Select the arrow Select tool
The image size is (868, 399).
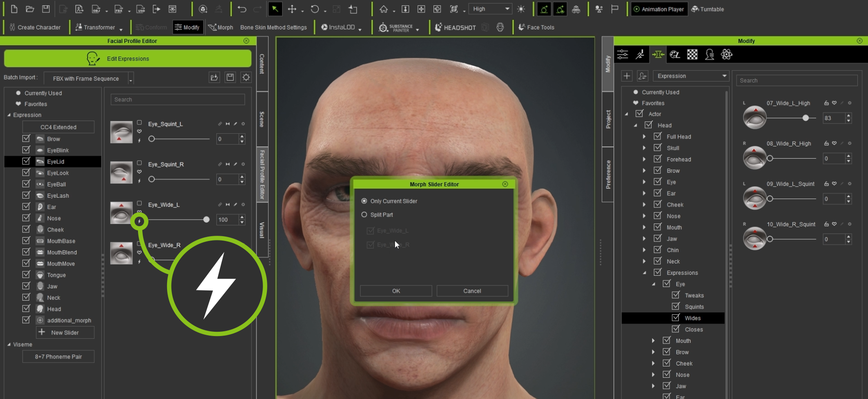pos(275,9)
